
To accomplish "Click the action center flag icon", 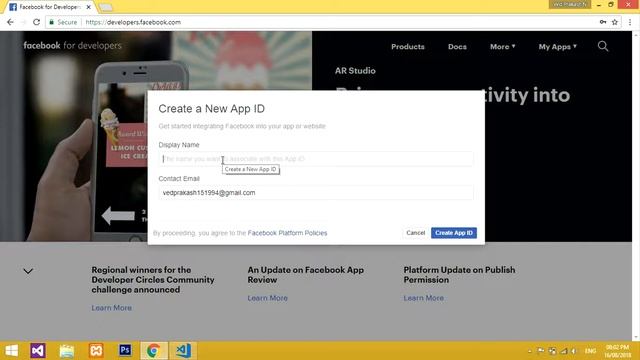I will pyautogui.click(x=540, y=351).
